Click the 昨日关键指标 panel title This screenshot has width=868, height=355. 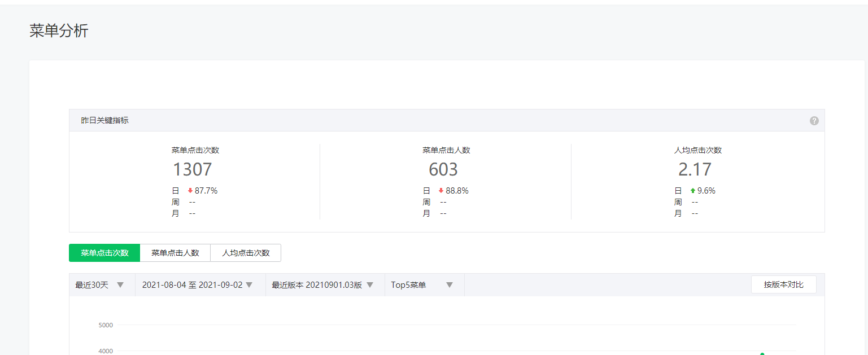(x=104, y=121)
